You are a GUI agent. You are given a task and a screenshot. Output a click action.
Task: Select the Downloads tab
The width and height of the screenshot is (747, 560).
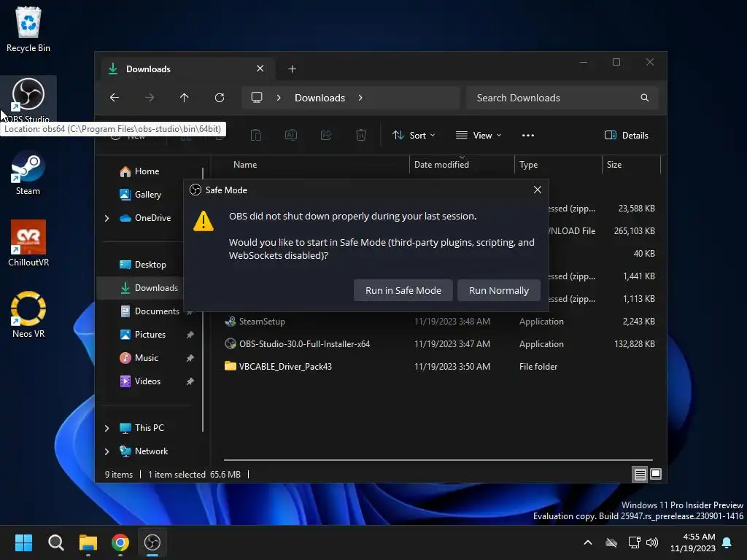pos(186,69)
